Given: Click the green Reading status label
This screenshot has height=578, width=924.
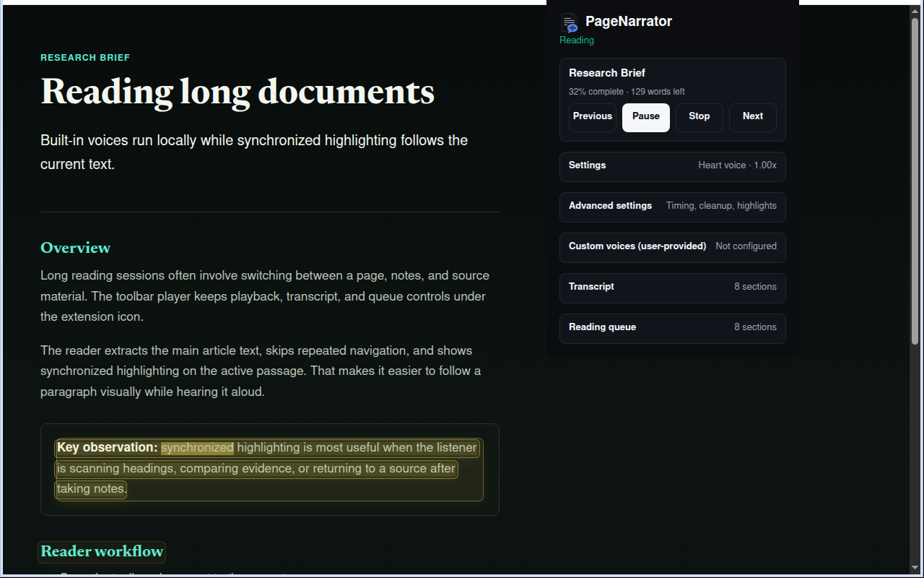Looking at the screenshot, I should pyautogui.click(x=577, y=40).
